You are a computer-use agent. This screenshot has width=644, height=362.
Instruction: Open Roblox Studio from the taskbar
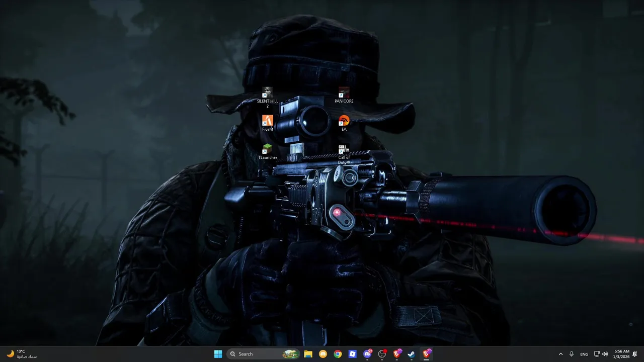pos(352,354)
